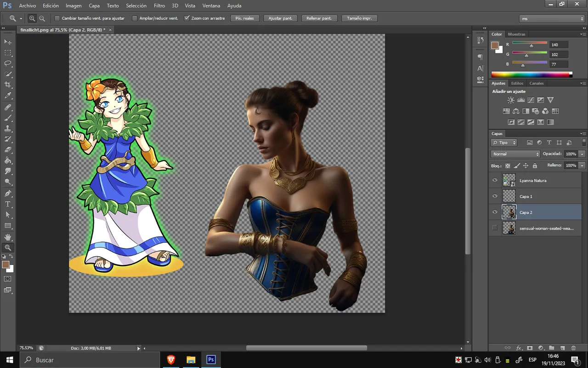This screenshot has height=368, width=588.
Task: Open the Filtro menu
Action: coord(159,6)
